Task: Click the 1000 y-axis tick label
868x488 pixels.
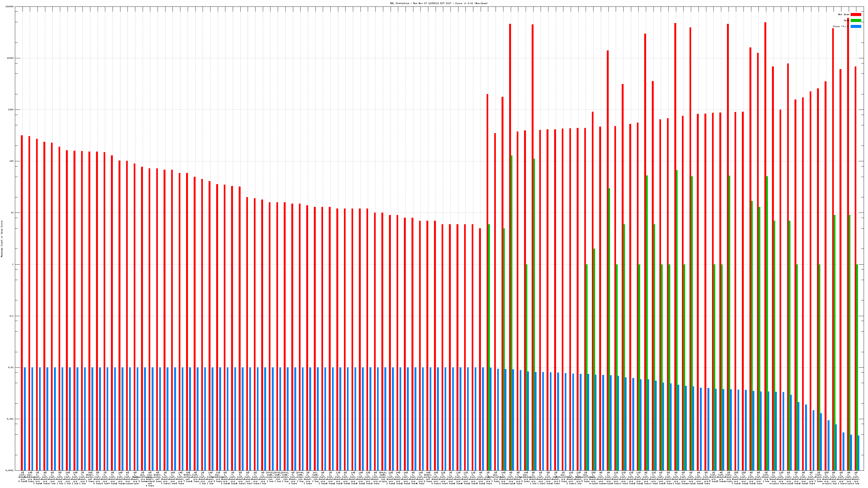Action: point(11,110)
